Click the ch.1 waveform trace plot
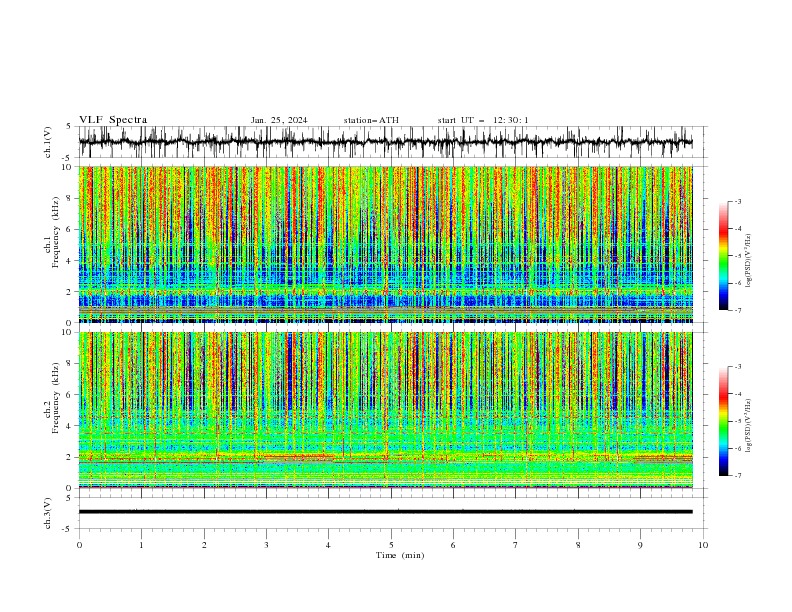The width and height of the screenshot is (792, 612). 385,142
